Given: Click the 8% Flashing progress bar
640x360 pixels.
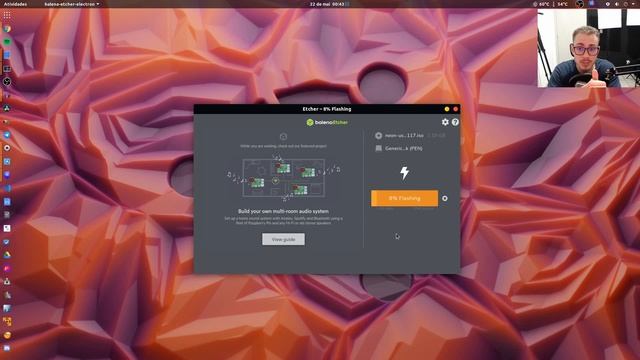Looking at the screenshot, I should click(404, 198).
